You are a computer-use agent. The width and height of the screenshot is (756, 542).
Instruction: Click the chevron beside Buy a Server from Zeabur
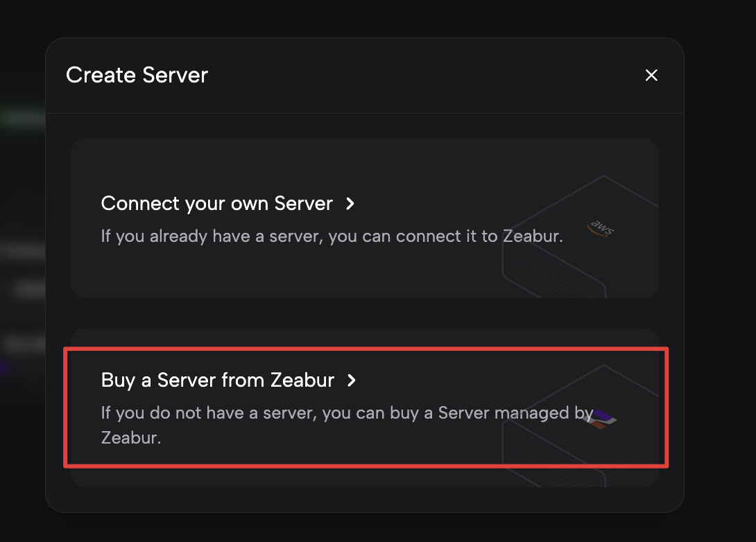tap(352, 381)
